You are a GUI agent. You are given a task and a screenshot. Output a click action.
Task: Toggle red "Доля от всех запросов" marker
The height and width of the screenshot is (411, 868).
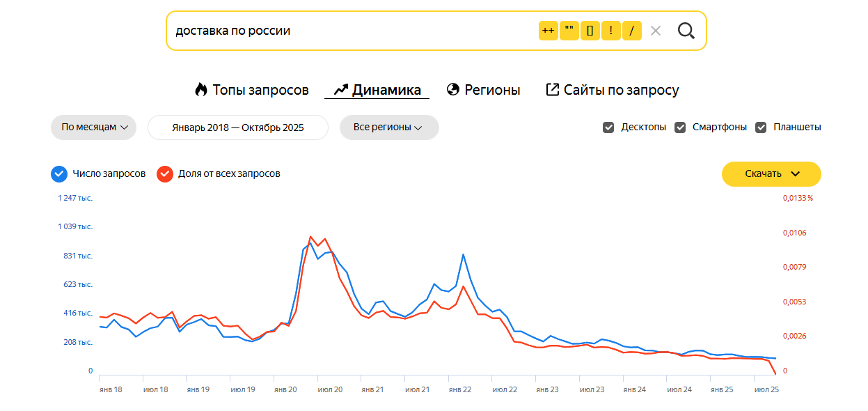click(x=165, y=174)
